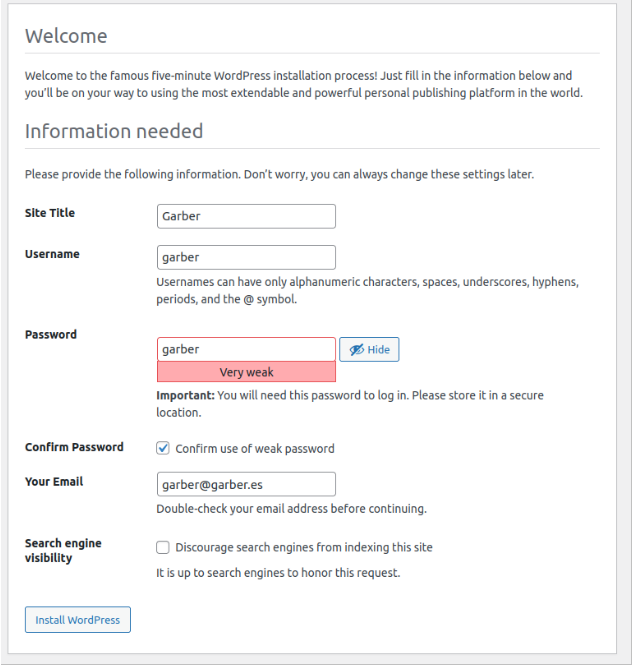Click the Your Email label
Image resolution: width=632 pixels, height=669 pixels.
54,482
